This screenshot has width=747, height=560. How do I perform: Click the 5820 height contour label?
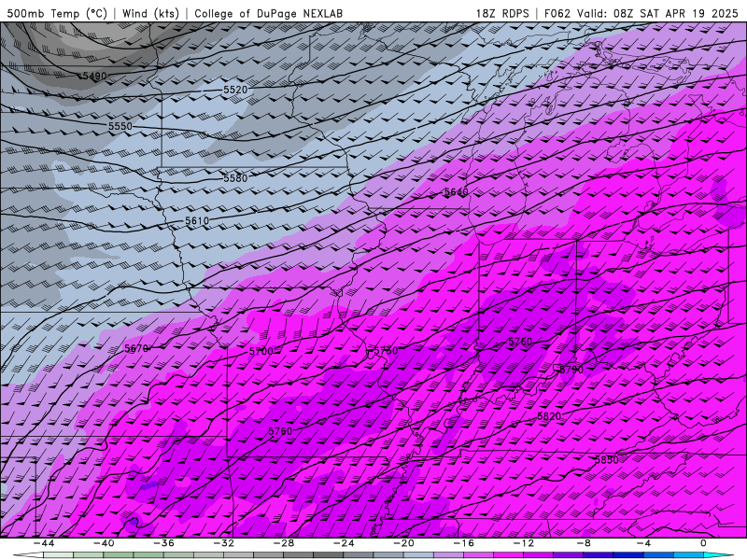(549, 416)
